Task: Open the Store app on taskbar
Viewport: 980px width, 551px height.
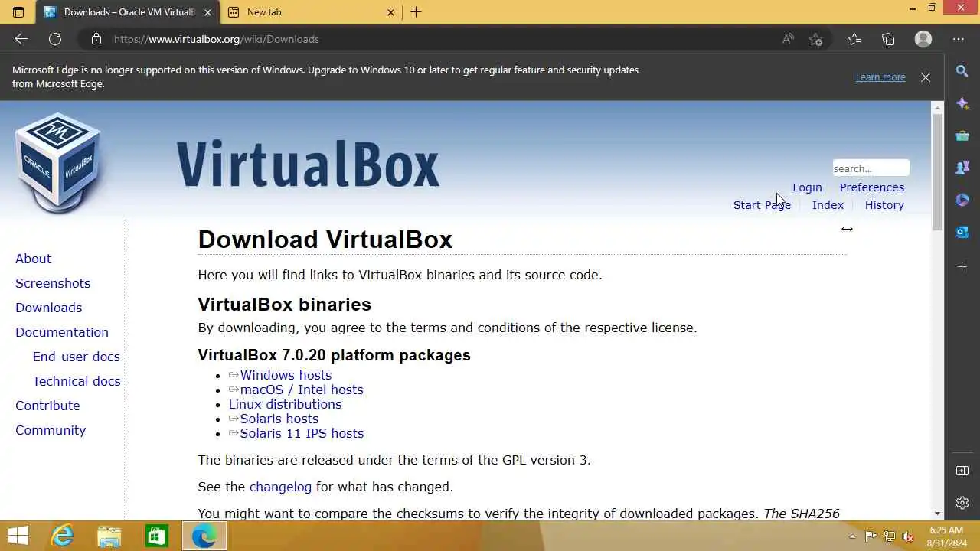Action: point(156,536)
